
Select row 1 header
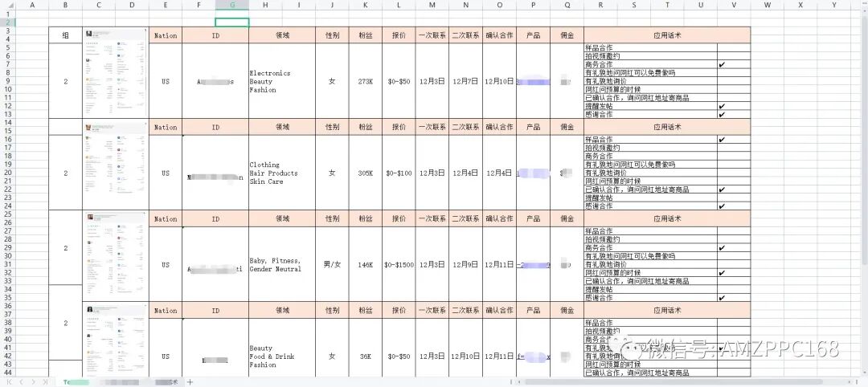(8, 14)
